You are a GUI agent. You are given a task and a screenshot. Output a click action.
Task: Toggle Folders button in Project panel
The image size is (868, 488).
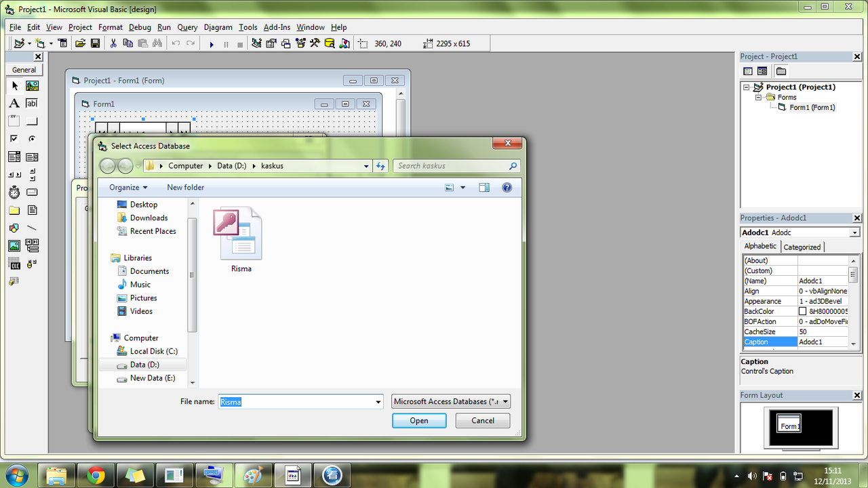[x=781, y=71]
